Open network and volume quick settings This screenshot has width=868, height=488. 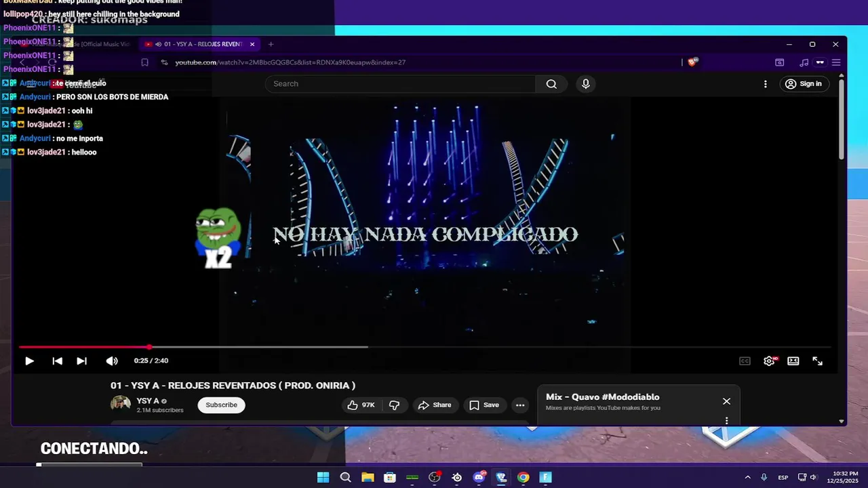[807, 477]
